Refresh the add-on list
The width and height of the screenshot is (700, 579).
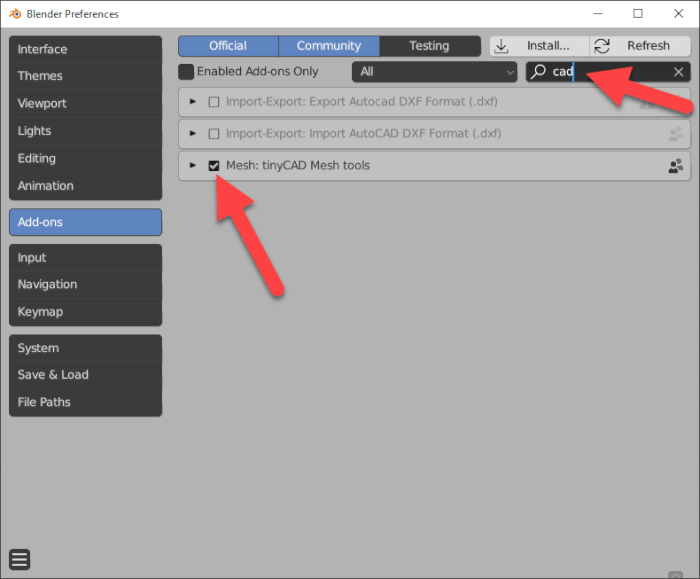pyautogui.click(x=640, y=46)
